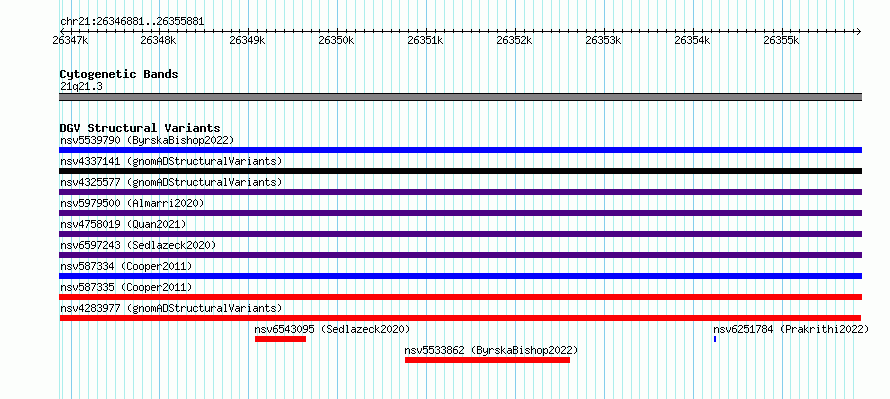This screenshot has height=399, width=890.
Task: Select the nsv4758019 Quan2021 bar
Action: point(460,234)
